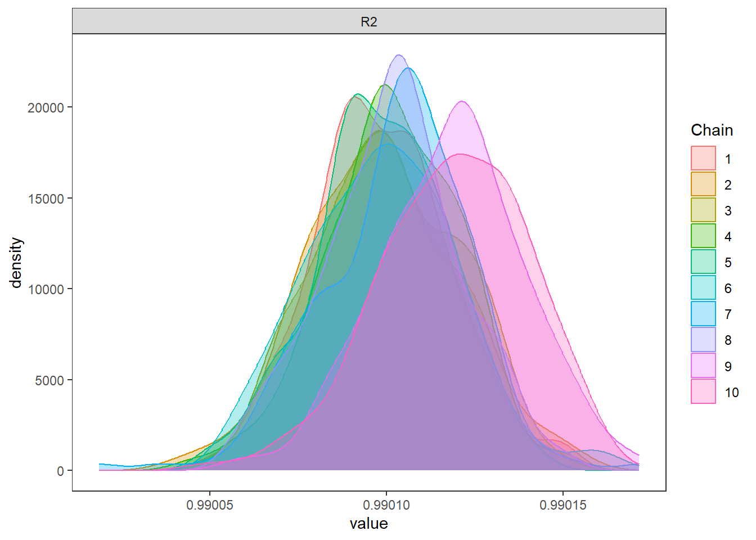Click the 0.99015 x-axis tick label

pyautogui.click(x=563, y=505)
